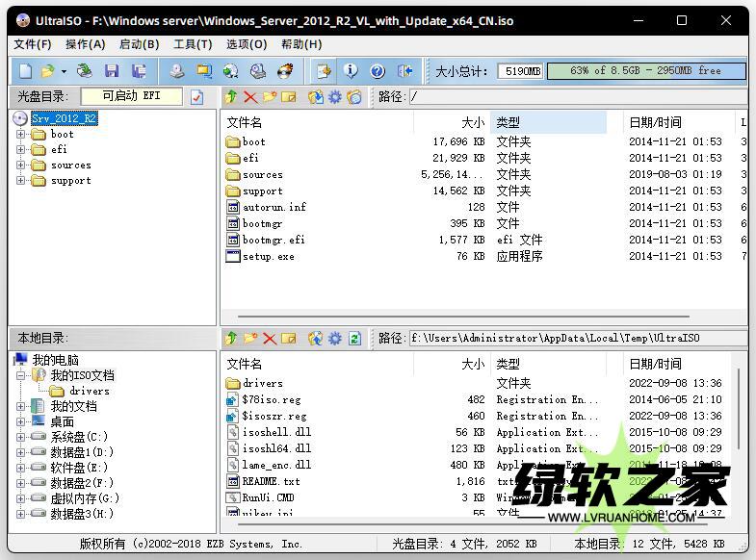Click the New file icon in main toolbar
This screenshot has width=756, height=560.
click(26, 71)
